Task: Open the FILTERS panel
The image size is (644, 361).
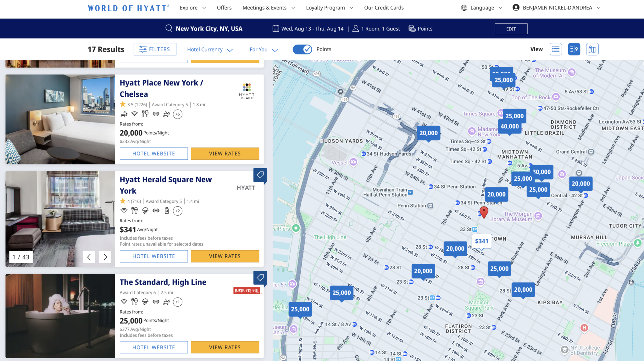Action: coord(155,49)
